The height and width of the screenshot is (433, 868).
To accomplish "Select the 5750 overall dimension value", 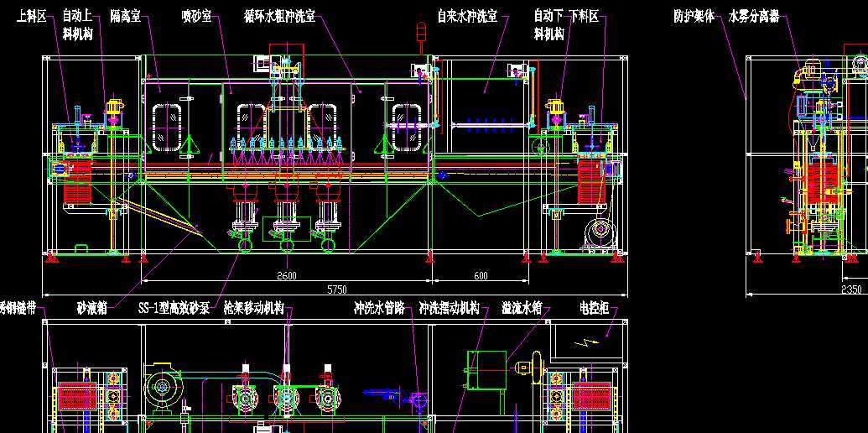I will 336,290.
